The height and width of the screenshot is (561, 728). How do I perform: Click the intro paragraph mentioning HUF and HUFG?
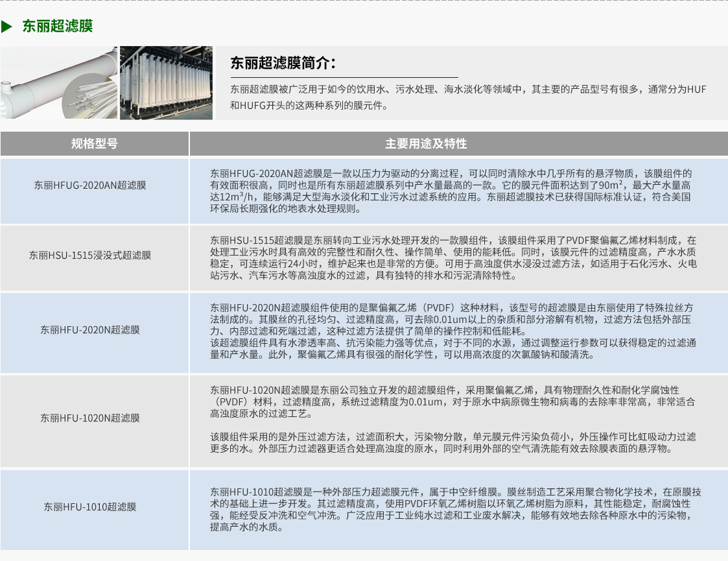(x=468, y=97)
